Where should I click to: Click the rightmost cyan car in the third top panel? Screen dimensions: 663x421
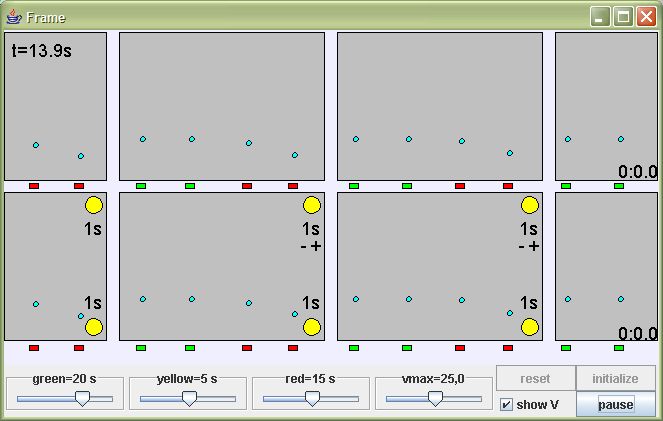pyautogui.click(x=510, y=153)
